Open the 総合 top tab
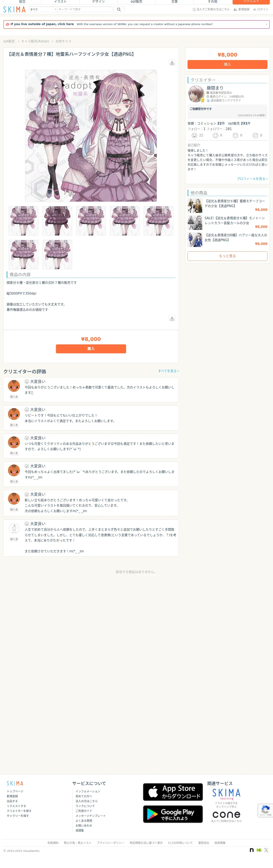The width and height of the screenshot is (273, 868). pos(22,2)
